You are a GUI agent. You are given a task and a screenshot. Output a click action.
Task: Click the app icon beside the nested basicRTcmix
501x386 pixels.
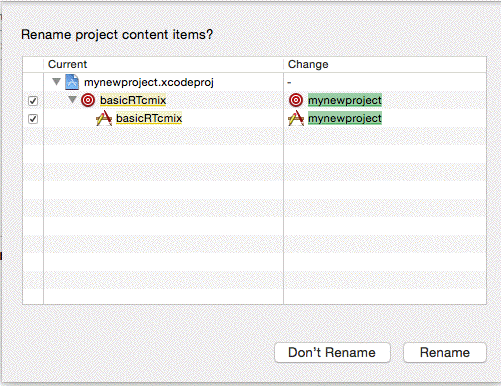tap(104, 118)
